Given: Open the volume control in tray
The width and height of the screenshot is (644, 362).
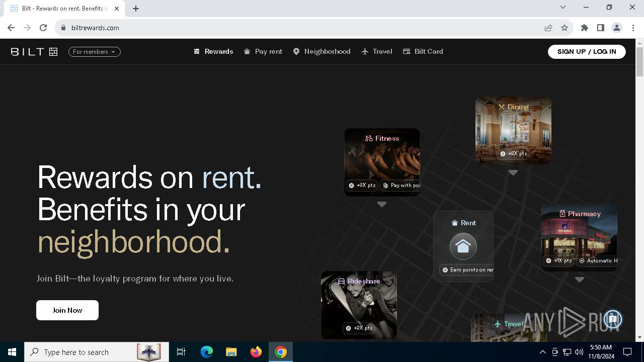Looking at the screenshot, I should 579,352.
